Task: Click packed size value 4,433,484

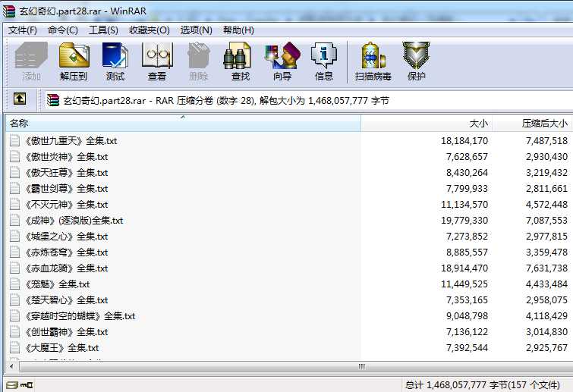Action: (546, 284)
